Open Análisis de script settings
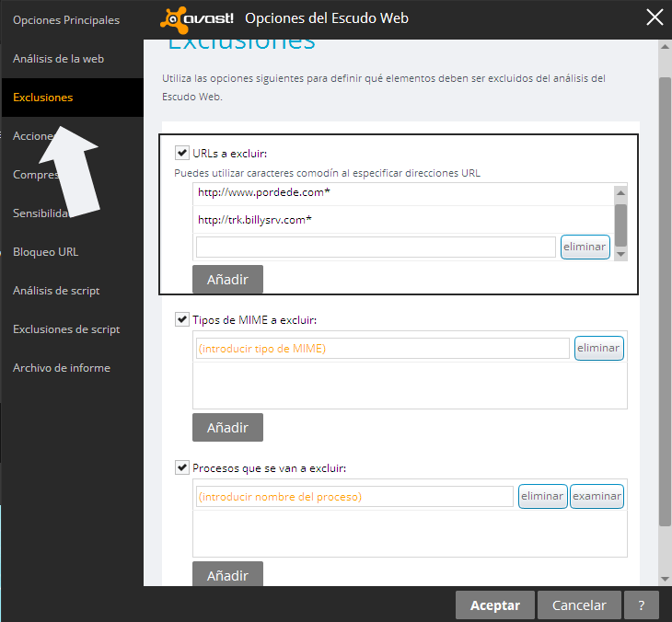Viewport: 672px width, 622px height. (56, 291)
